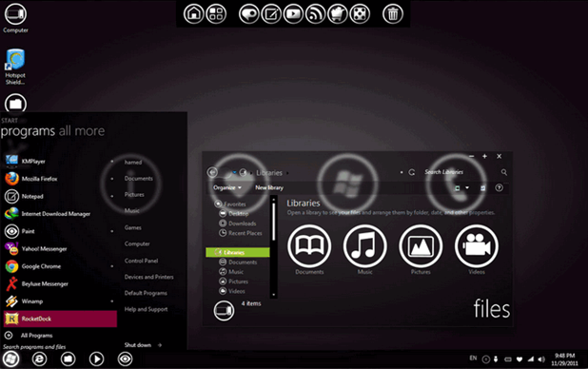Open Games in Start menu

click(133, 227)
